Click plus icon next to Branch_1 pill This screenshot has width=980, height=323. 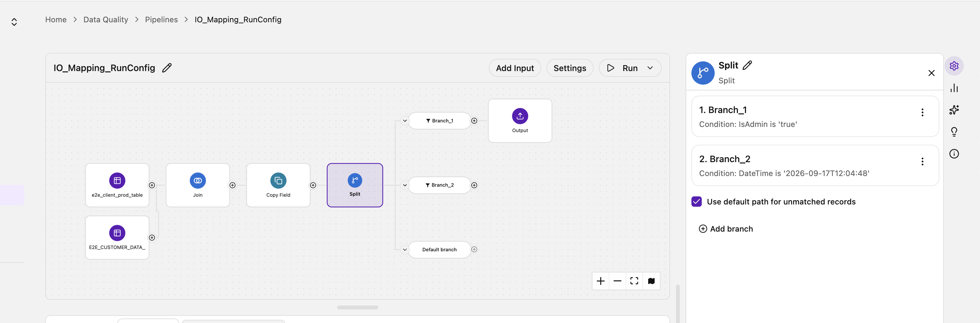474,121
